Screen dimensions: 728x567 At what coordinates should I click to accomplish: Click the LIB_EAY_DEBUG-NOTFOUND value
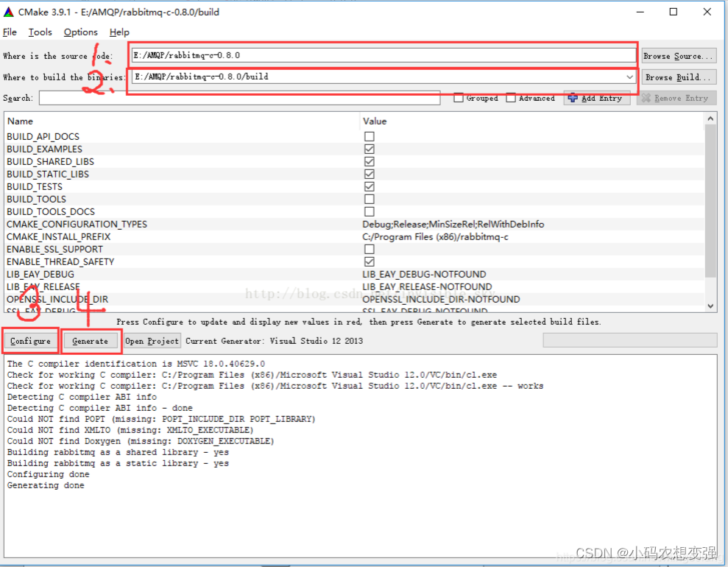click(x=424, y=275)
